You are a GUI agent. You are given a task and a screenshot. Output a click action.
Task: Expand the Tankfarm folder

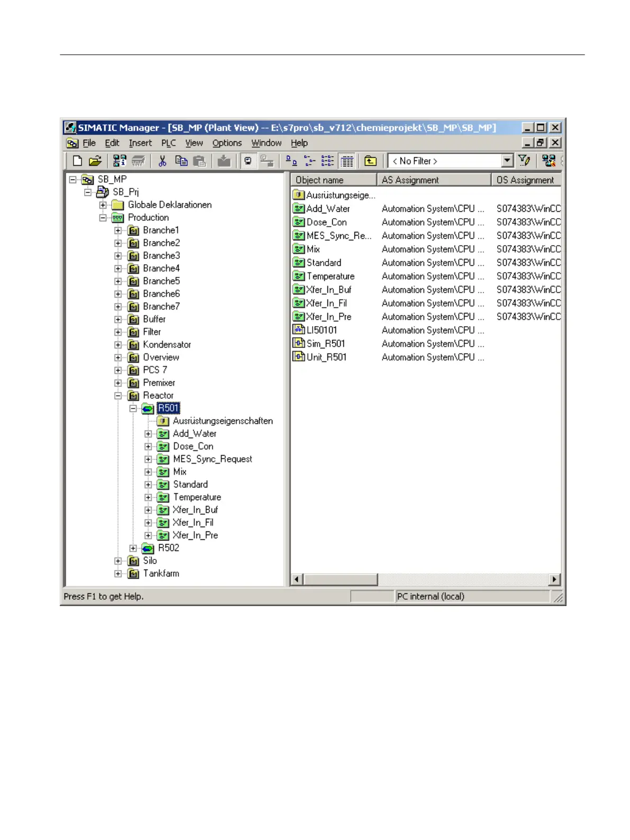tap(118, 573)
